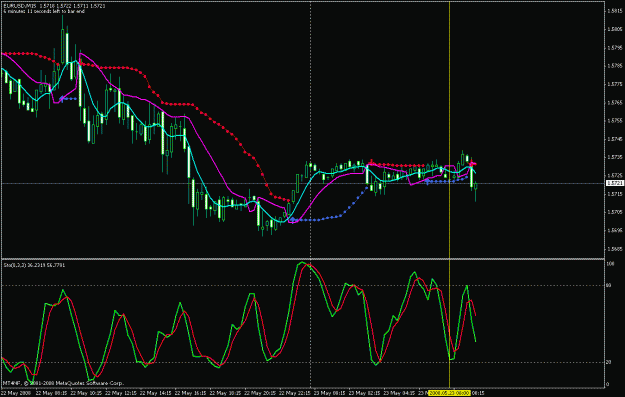This screenshot has height=397, width=625.
Task: Click the 1.5785 price scale label
Action: [x=615, y=66]
